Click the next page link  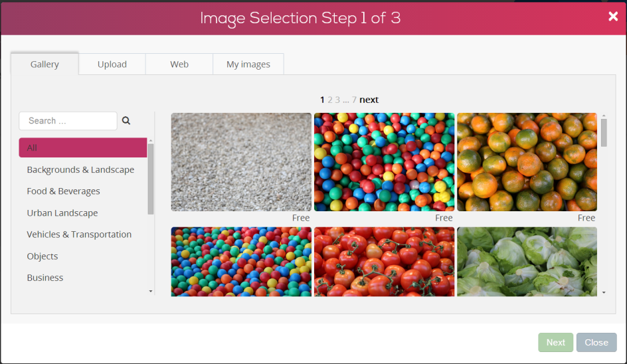pyautogui.click(x=369, y=100)
